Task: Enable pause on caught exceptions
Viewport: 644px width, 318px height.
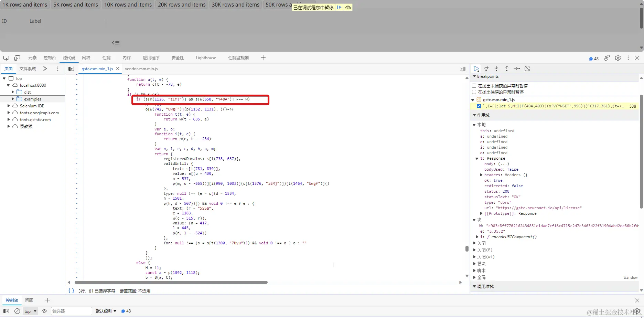Action: pyautogui.click(x=474, y=92)
